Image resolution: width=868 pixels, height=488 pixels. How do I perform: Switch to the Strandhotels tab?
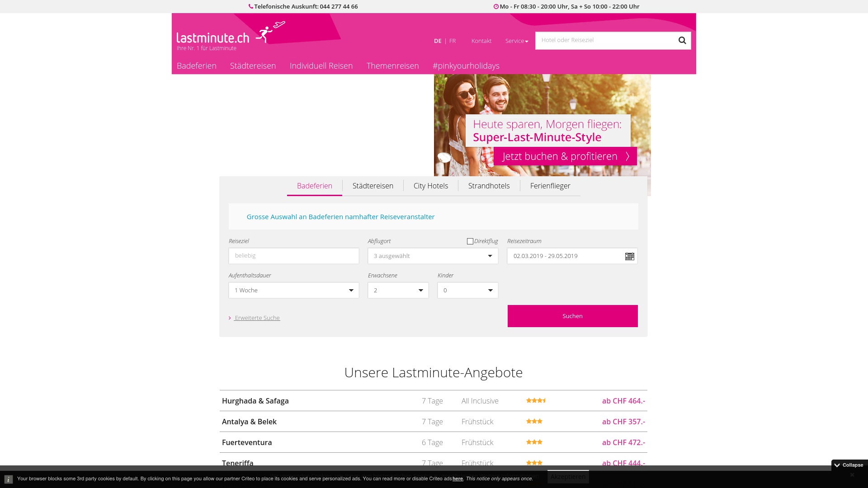click(x=489, y=186)
